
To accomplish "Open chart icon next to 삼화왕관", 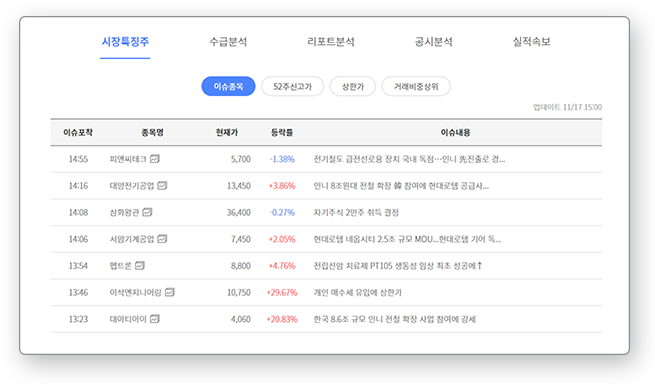I will click(147, 212).
